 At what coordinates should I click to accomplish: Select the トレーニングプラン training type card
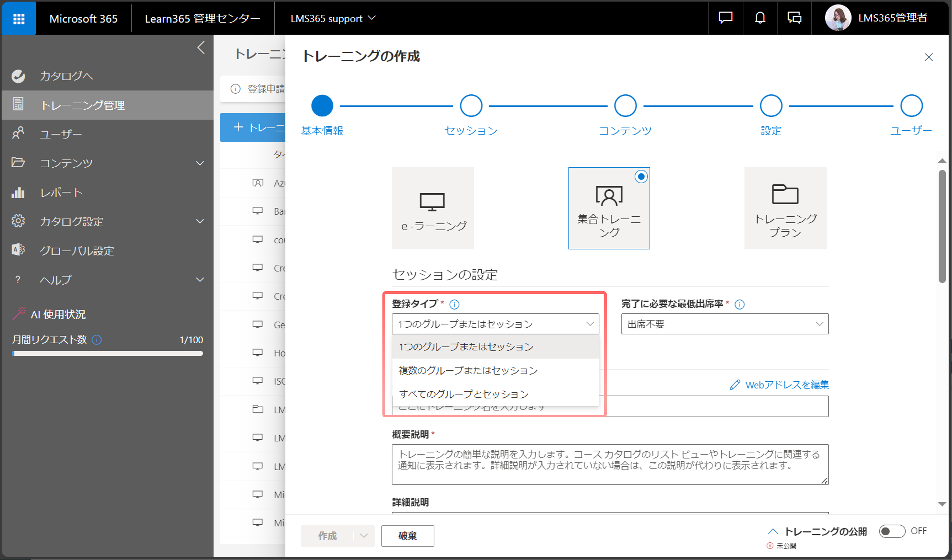coord(785,208)
